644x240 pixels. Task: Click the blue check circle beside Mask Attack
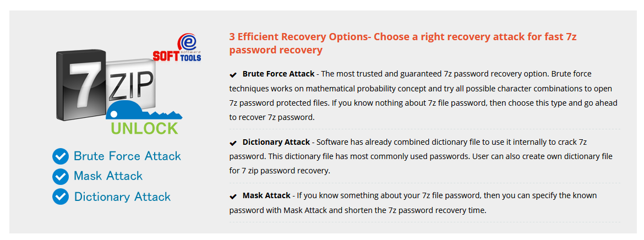[x=60, y=176]
